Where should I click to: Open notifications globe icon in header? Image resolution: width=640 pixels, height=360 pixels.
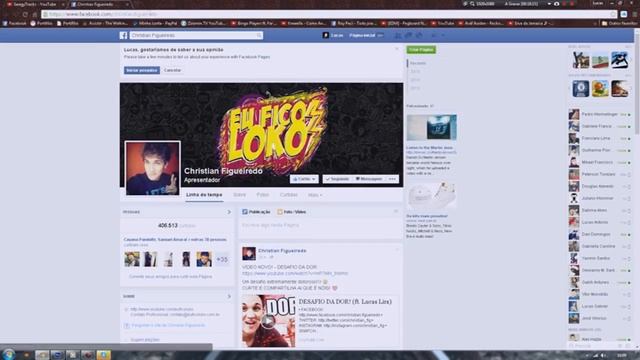(419, 36)
